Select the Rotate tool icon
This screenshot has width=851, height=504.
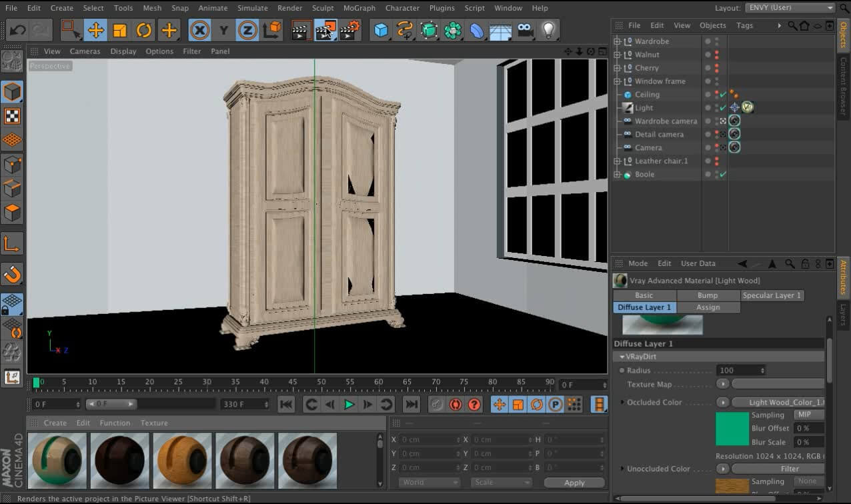tap(144, 31)
